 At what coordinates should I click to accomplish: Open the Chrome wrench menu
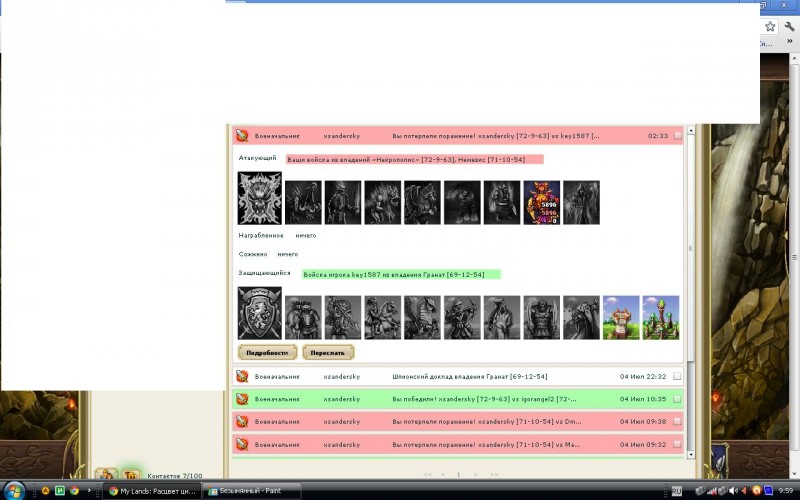point(789,27)
